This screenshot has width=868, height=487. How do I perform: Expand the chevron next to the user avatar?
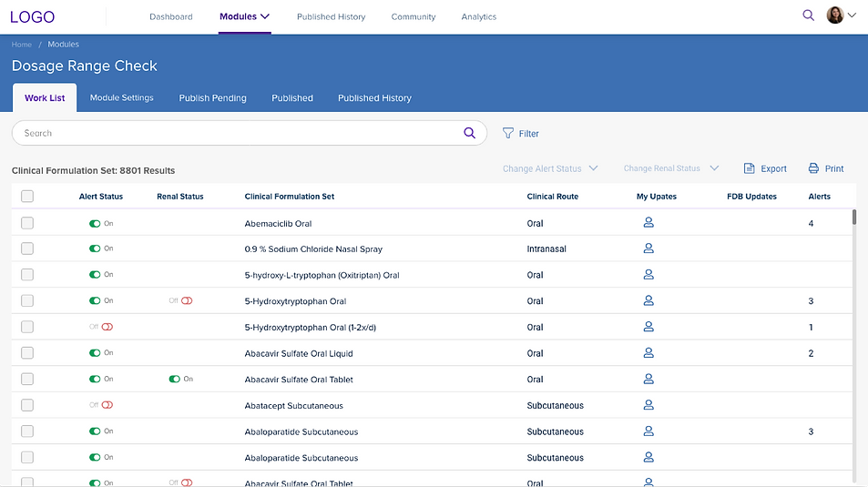(x=852, y=15)
